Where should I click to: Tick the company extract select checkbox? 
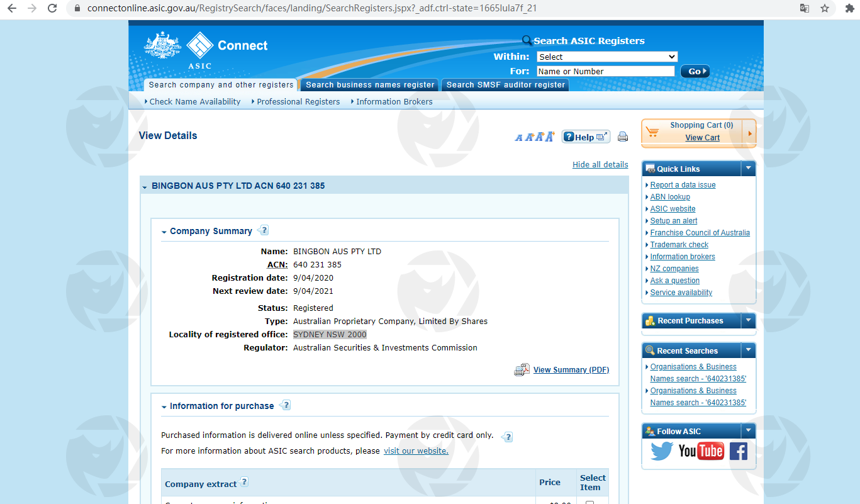click(589, 503)
